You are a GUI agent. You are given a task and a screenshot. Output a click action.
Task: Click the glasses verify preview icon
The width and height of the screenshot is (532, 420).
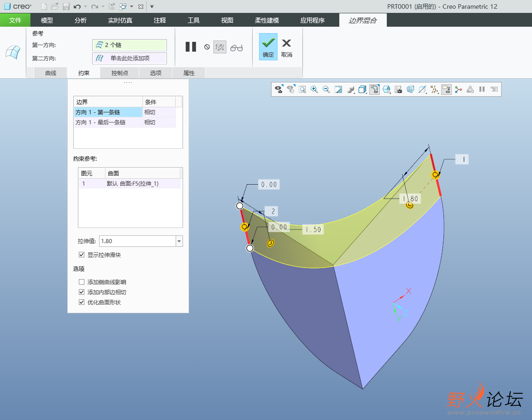coord(236,47)
